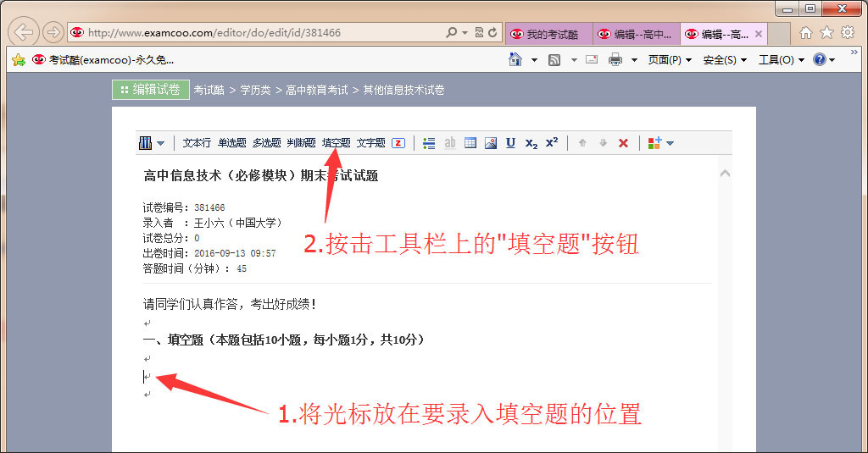Image resolution: width=868 pixels, height=453 pixels.
Task: Insert a table via the toolbar table icon
Action: click(x=470, y=143)
